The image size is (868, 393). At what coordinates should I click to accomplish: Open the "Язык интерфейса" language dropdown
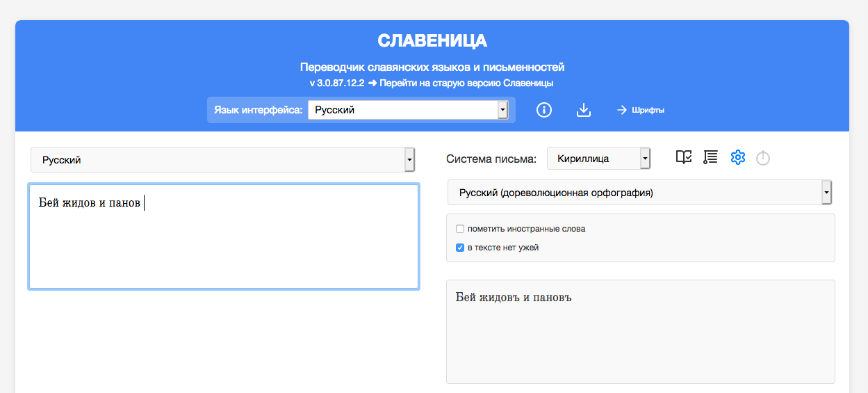point(408,110)
